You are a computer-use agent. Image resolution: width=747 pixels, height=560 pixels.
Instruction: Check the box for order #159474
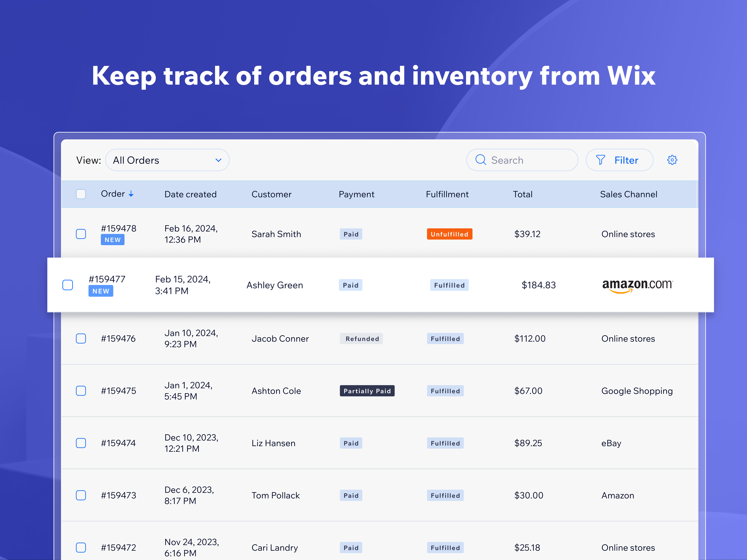[81, 443]
